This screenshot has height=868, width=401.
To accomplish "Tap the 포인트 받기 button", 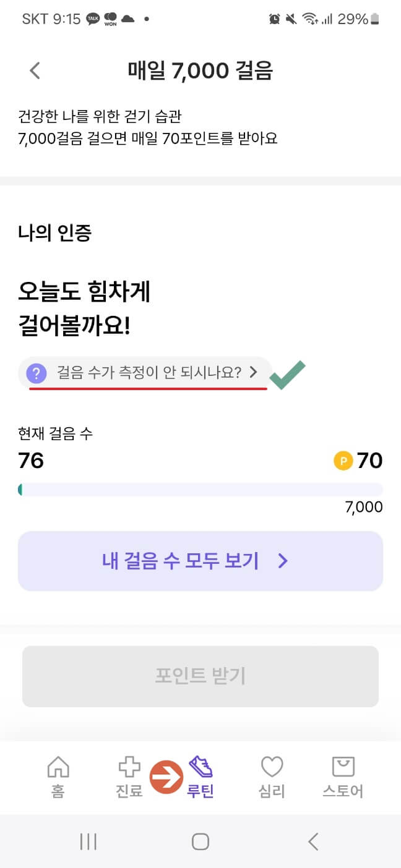I will click(200, 676).
